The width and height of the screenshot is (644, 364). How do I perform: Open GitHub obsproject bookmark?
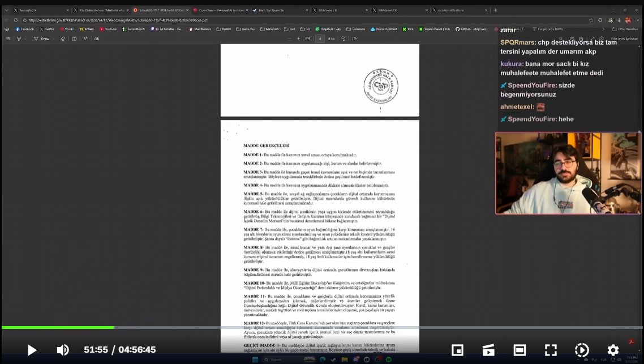coord(472,29)
